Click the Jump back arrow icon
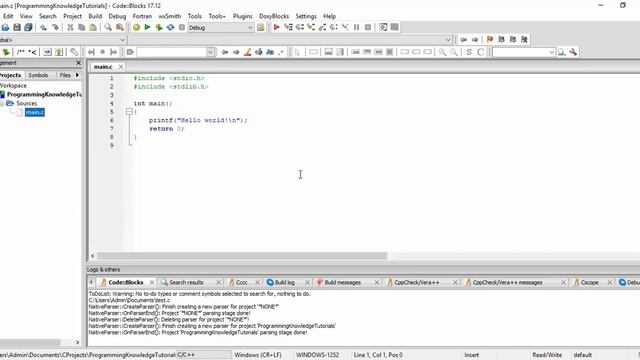This screenshot has height=360, width=640. click(463, 40)
